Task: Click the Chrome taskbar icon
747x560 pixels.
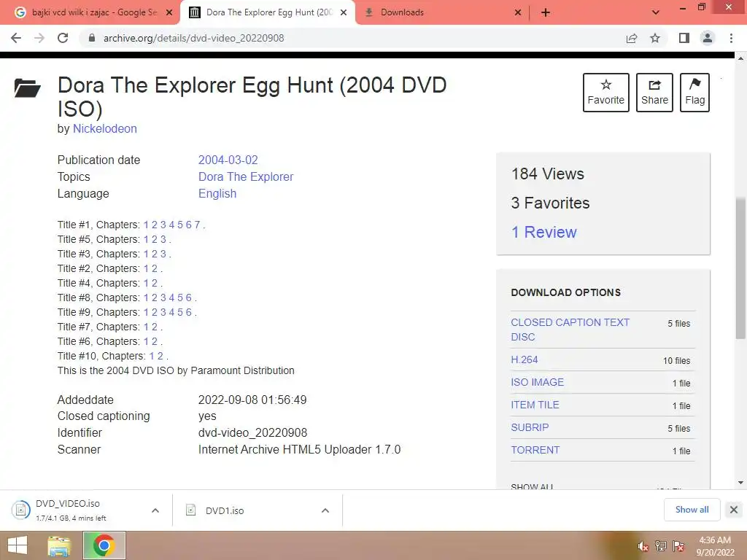Action: (104, 545)
